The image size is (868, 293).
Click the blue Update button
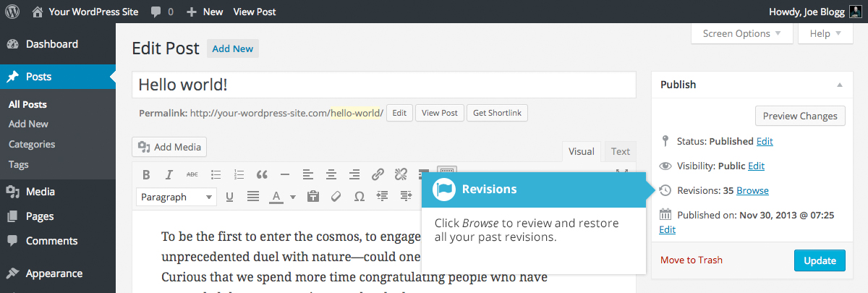820,260
